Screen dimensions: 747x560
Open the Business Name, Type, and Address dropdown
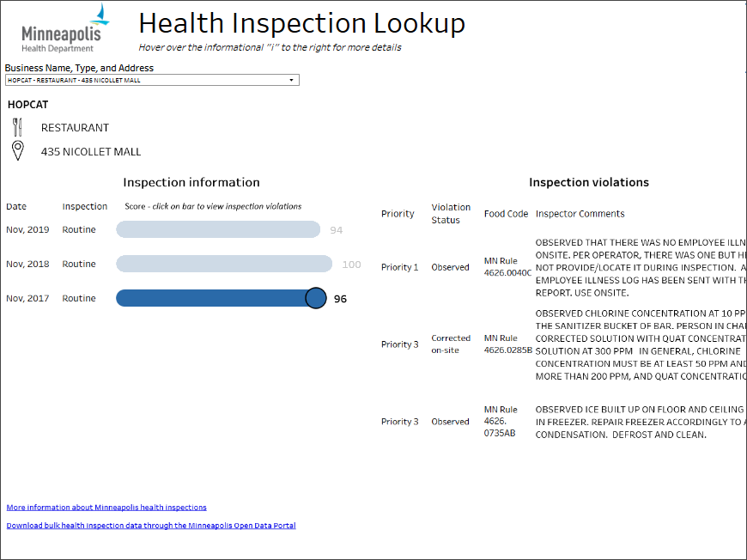tap(152, 80)
